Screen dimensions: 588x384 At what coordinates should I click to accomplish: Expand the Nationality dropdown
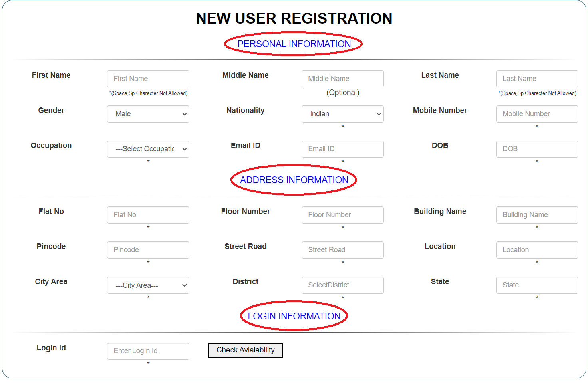tap(342, 114)
